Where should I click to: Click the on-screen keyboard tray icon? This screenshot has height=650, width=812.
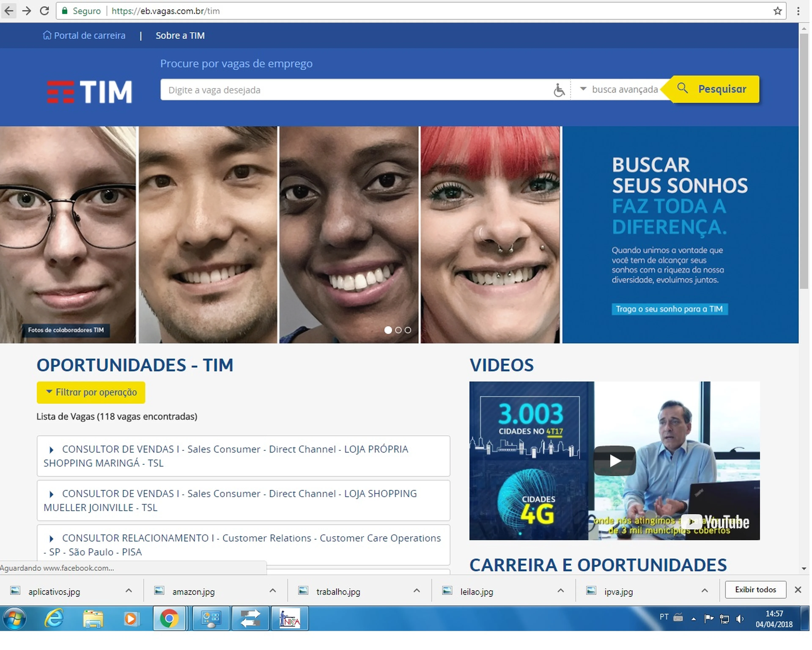coord(678,618)
